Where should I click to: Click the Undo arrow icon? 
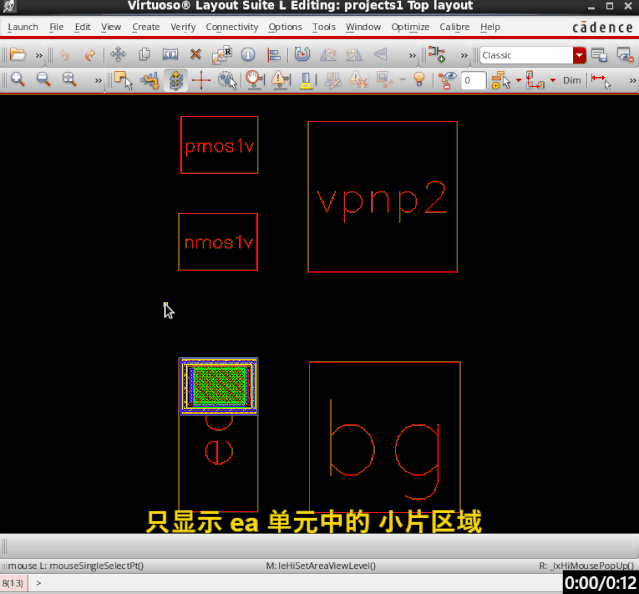pos(65,55)
